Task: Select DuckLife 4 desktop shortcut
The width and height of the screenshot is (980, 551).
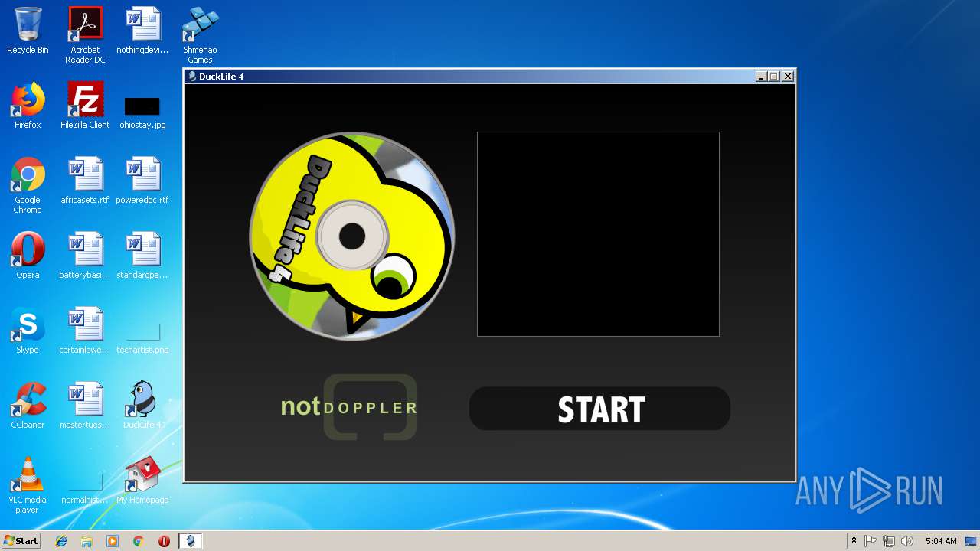Action: (142, 406)
